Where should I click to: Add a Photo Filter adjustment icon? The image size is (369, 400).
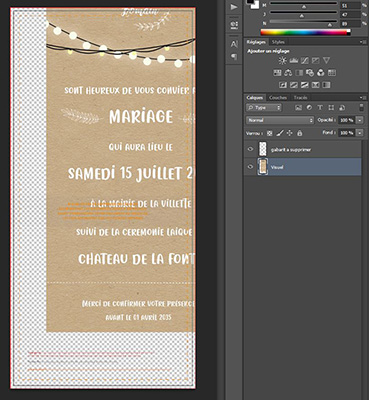click(310, 73)
